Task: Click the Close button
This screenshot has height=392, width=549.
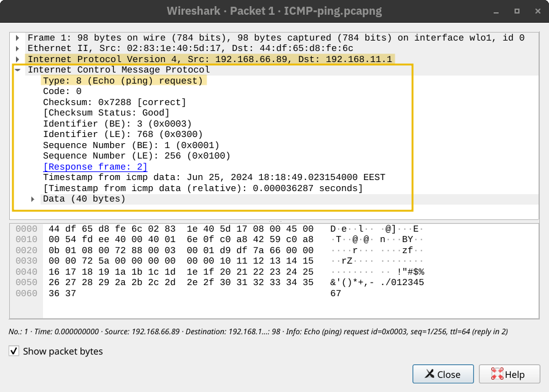Action: [443, 374]
